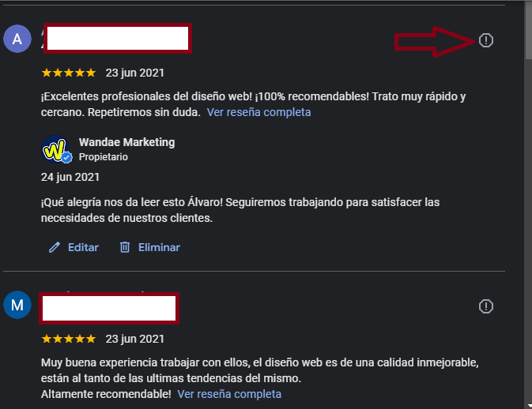
Task: Delete the owner reply with Eliminar
Action: click(x=159, y=247)
